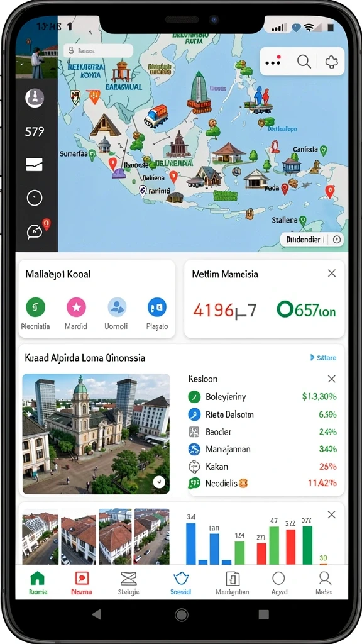Screen dimensions: 362x644
Task: Open the profile avatar in sidebar
Action: tap(35, 98)
